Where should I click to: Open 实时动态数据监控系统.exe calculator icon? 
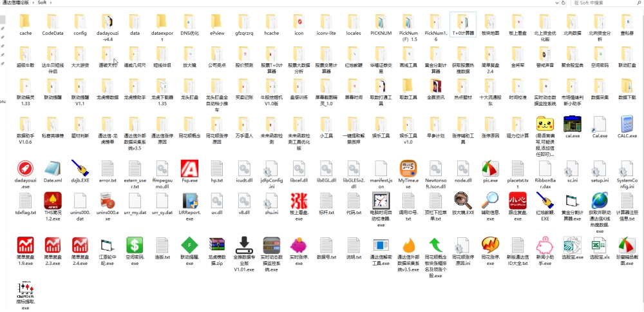[x=272, y=245]
